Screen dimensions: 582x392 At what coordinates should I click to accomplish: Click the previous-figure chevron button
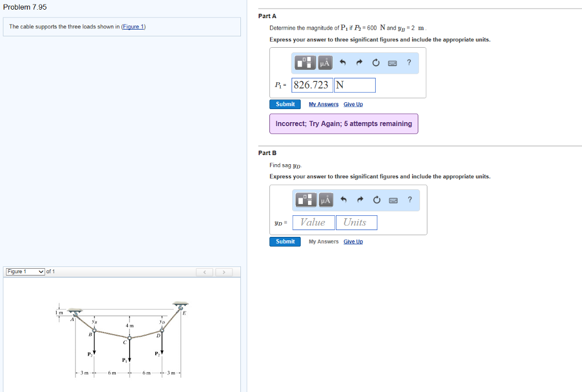tap(204, 272)
